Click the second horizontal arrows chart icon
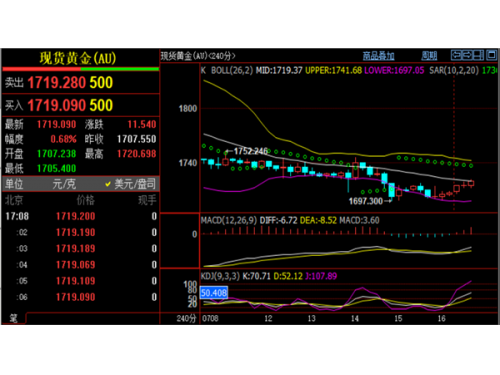The width and height of the screenshot is (500, 375). [467, 55]
